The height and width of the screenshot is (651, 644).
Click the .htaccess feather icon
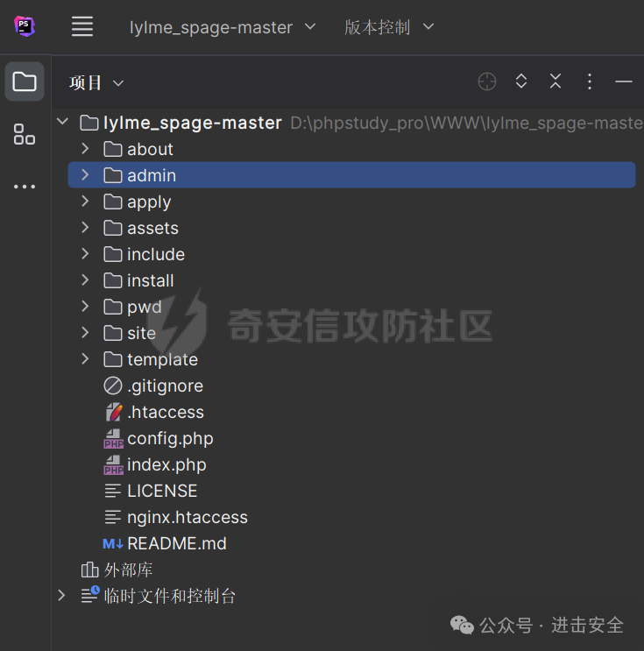(x=113, y=412)
